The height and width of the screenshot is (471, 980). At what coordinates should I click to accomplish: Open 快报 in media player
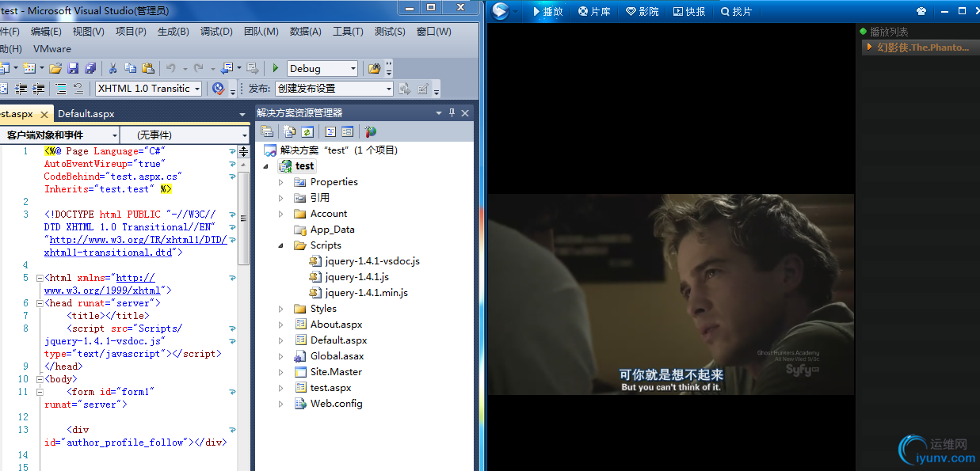[689, 11]
